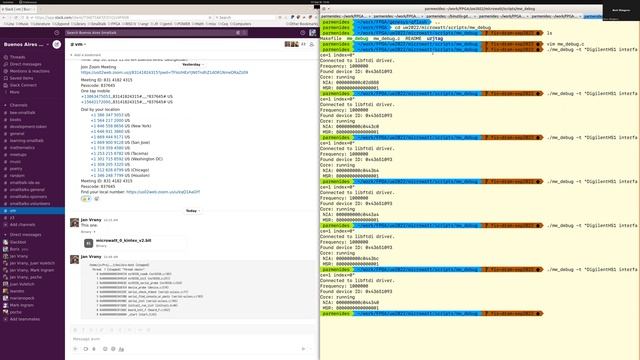640x360 pixels.
Task: Open the Today date dropdown
Action: tap(193, 211)
